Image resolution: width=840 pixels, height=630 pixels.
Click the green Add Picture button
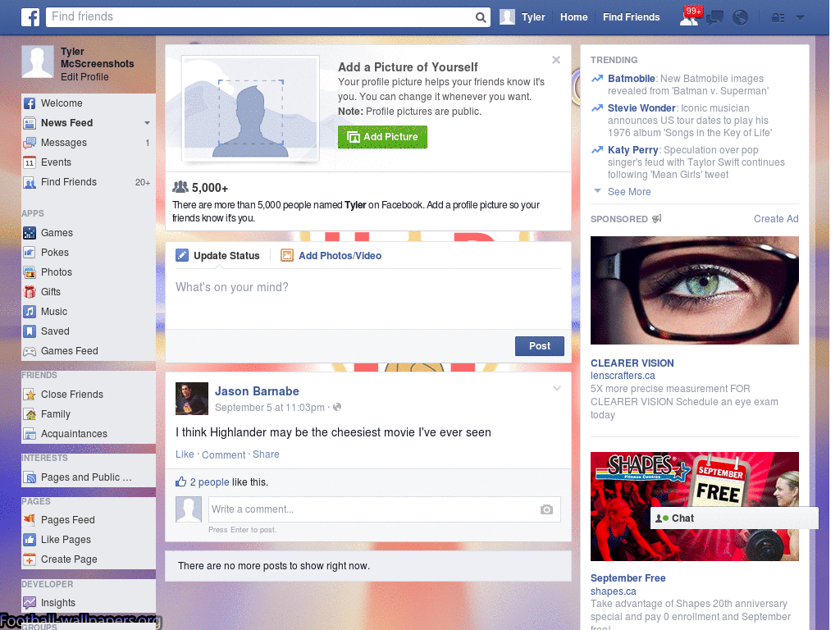click(382, 137)
